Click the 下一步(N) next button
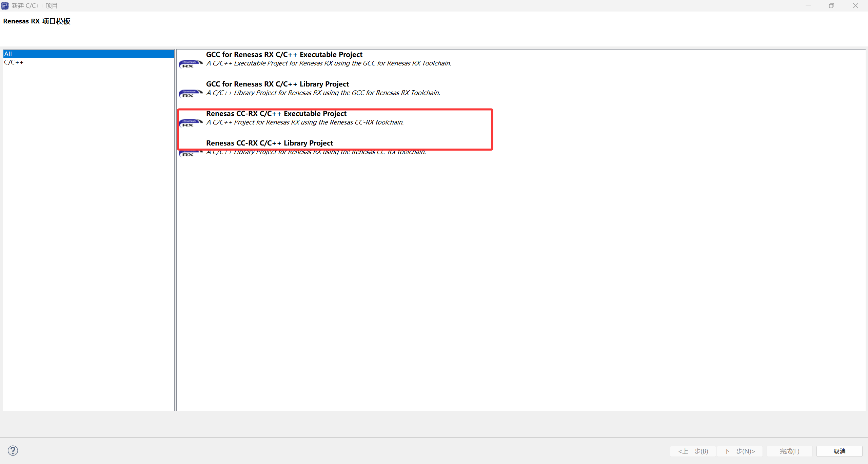The width and height of the screenshot is (868, 464). point(739,451)
